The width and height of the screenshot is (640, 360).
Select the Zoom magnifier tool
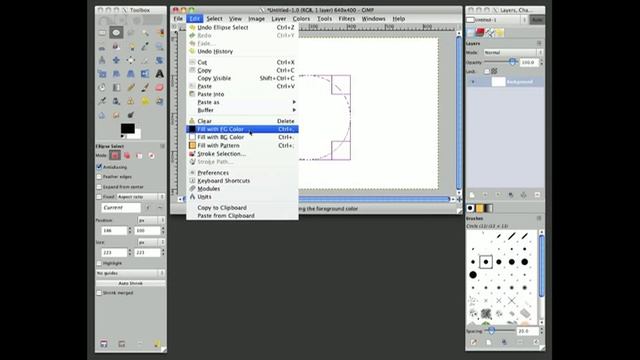point(159,47)
